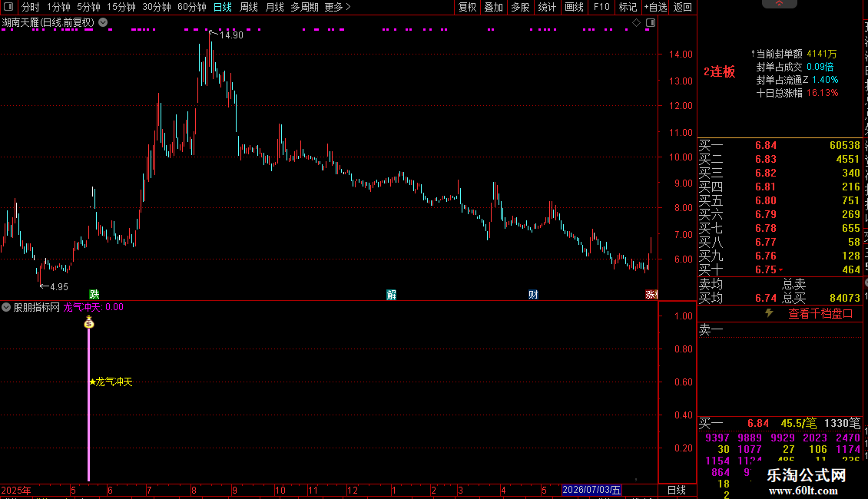Switch to 日线 daily chart
This screenshot has height=499, width=868.
pos(223,7)
